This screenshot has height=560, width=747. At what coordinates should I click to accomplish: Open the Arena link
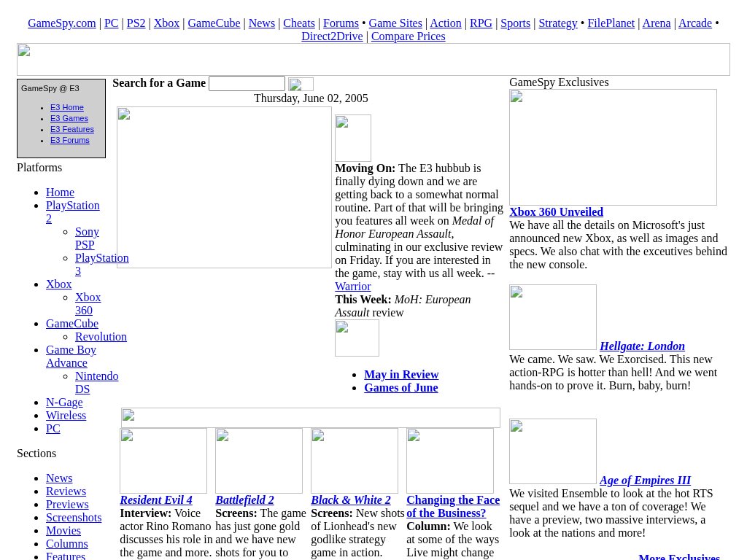[x=657, y=23]
